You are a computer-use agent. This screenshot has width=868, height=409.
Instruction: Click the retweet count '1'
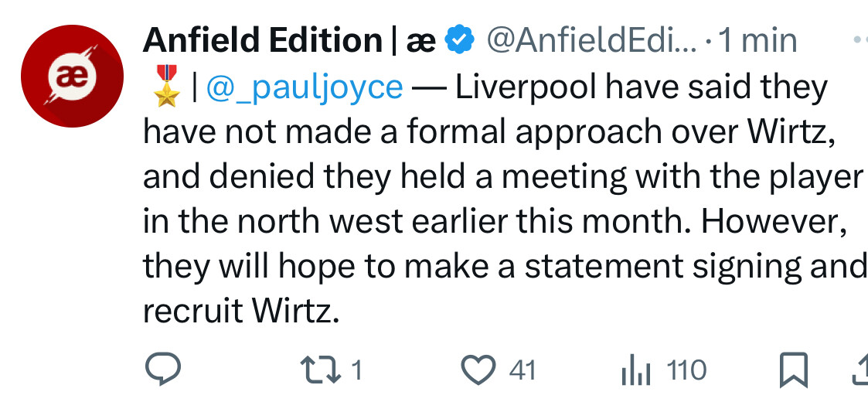pyautogui.click(x=356, y=370)
